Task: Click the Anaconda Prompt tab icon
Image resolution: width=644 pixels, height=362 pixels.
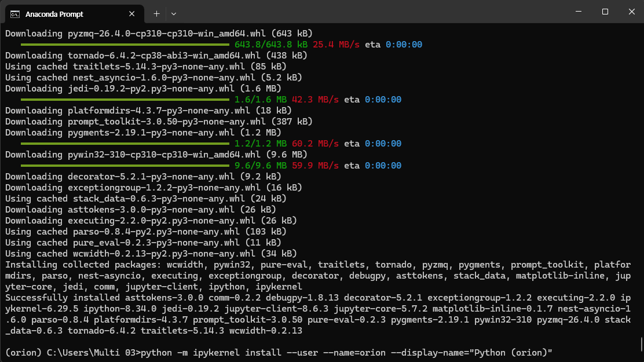Action: (x=15, y=14)
